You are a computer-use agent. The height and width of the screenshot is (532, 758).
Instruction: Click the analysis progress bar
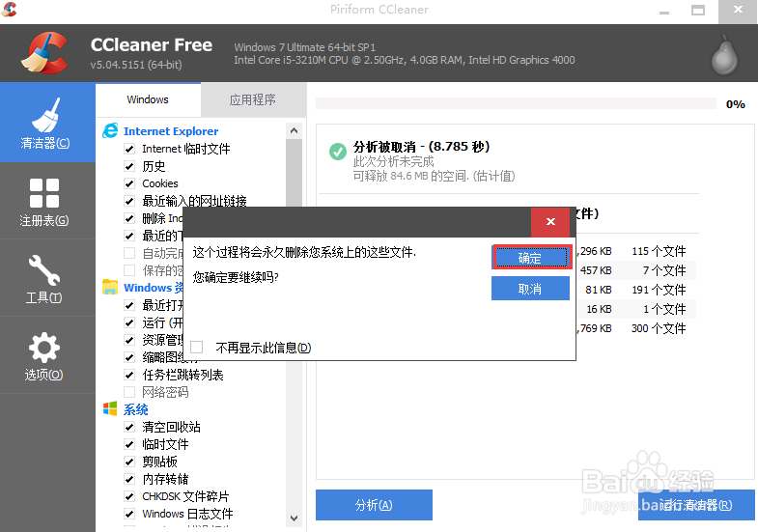516,103
